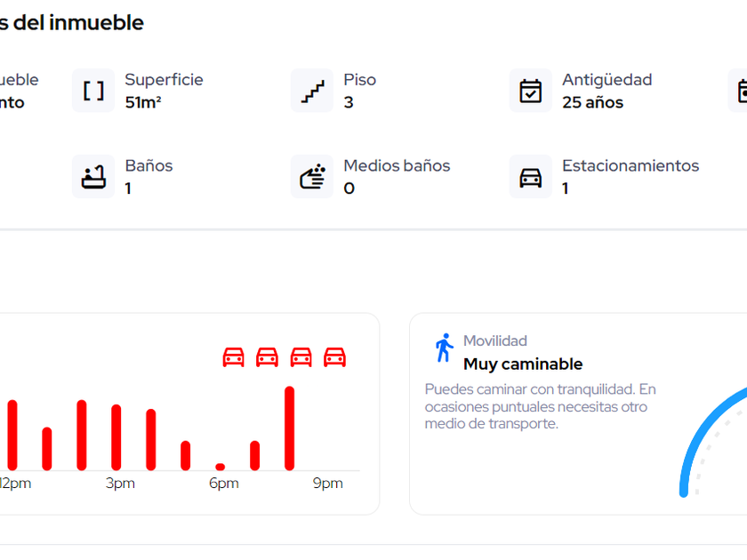Image resolution: width=747 pixels, height=560 pixels.
Task: Click the 3pm label on chart axis
Action: point(120,484)
